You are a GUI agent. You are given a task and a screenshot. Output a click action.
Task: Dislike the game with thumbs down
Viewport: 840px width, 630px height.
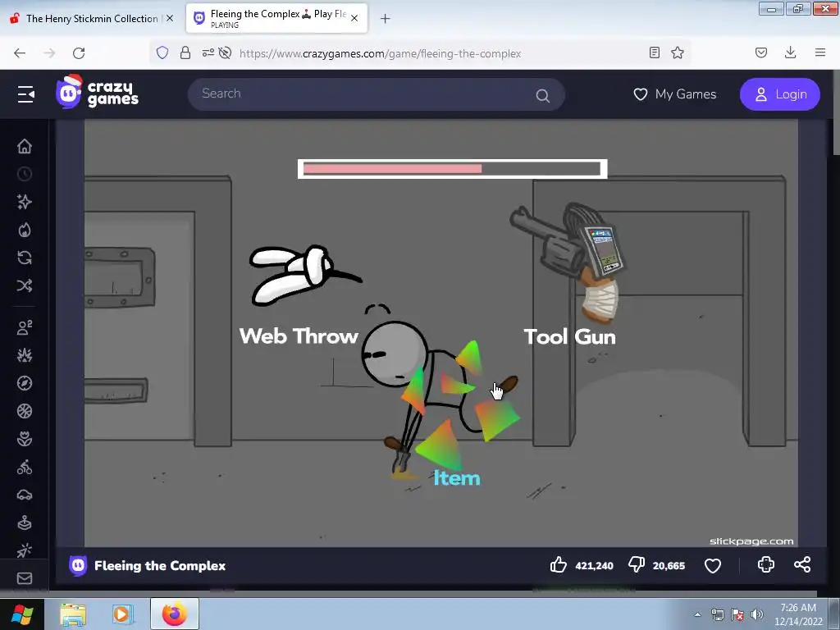(637, 564)
